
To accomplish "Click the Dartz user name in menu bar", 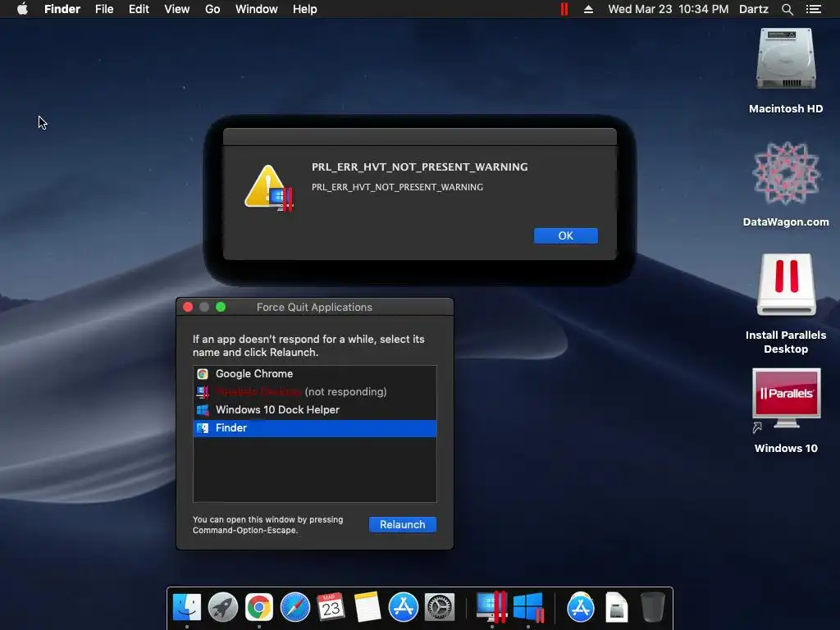I will [x=753, y=9].
